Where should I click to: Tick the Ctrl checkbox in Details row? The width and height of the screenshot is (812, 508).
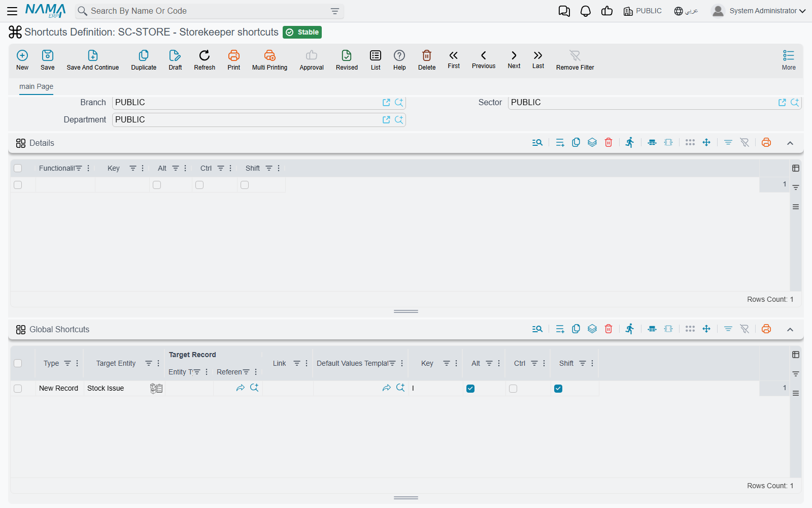coord(199,185)
